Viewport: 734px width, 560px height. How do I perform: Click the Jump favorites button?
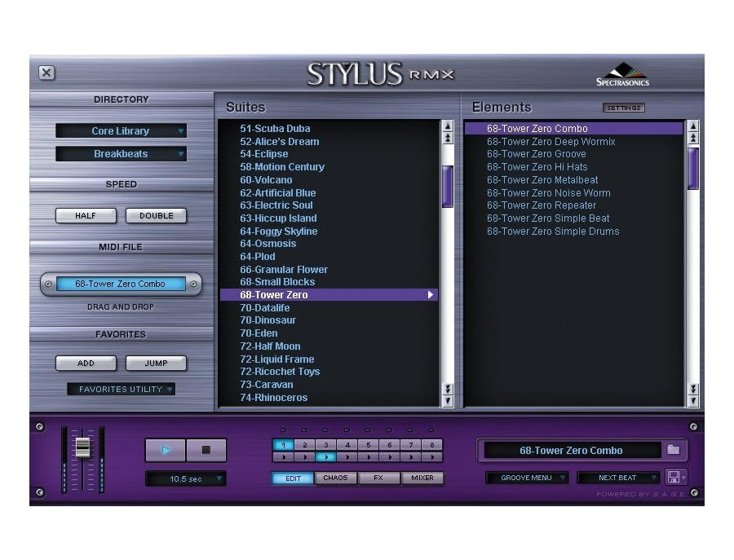coord(157,363)
